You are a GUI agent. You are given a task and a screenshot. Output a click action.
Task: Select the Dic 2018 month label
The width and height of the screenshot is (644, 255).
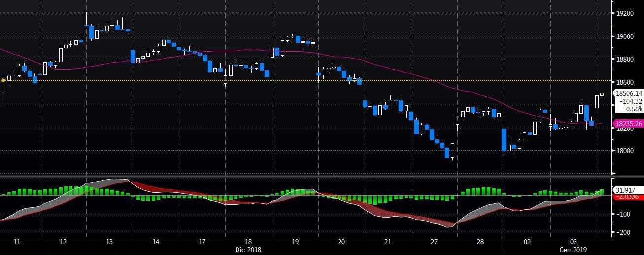point(248,250)
